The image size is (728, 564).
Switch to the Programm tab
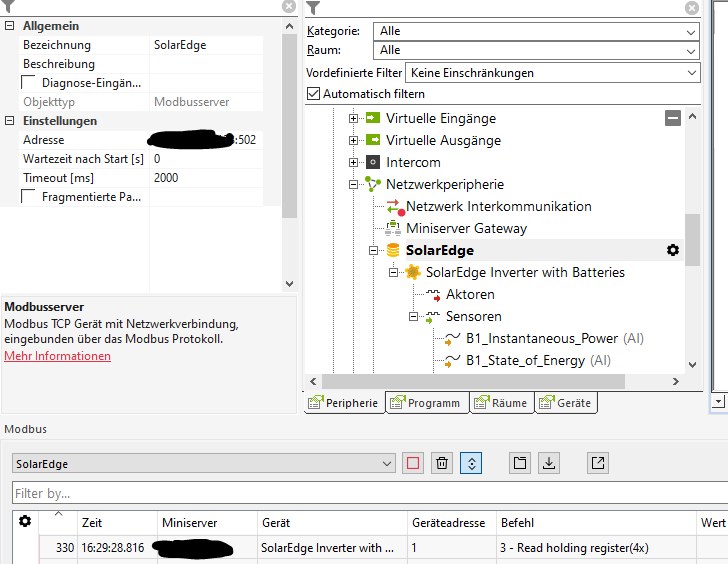click(x=427, y=402)
